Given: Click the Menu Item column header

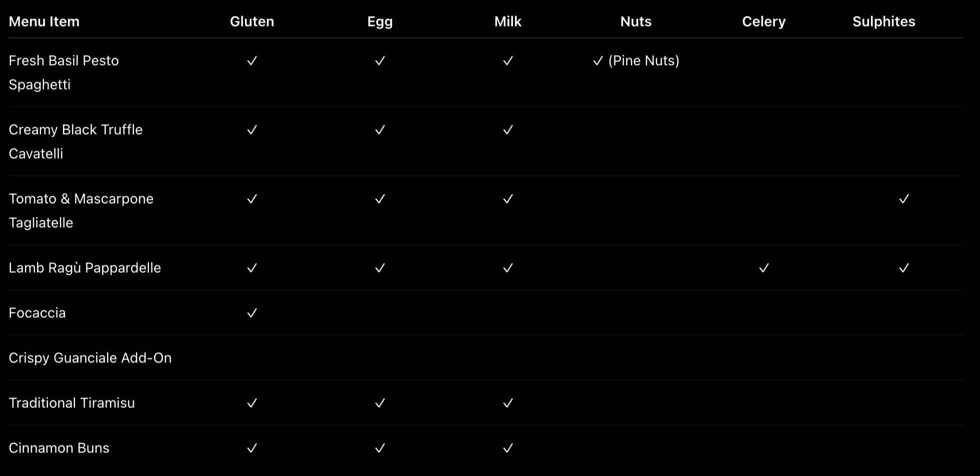Looking at the screenshot, I should tap(44, 22).
